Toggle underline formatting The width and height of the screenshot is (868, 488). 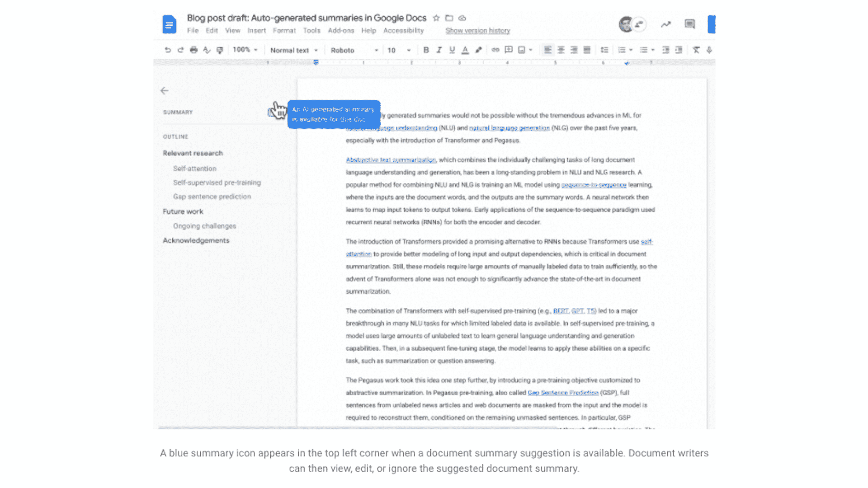tap(452, 50)
